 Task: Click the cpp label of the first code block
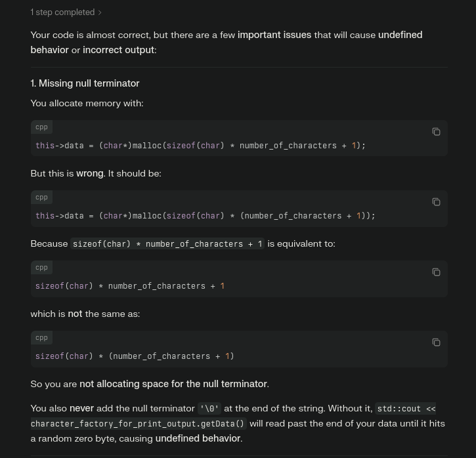tap(41, 127)
